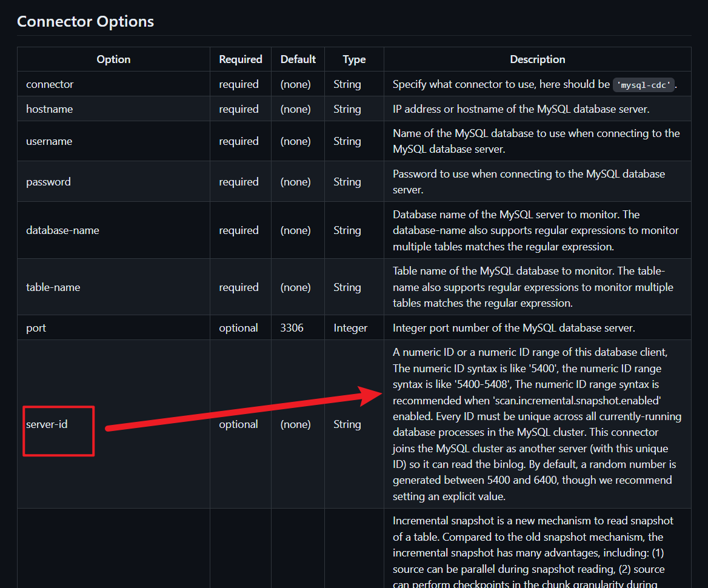
Task: Click 'required' in the username row
Action: pos(238,141)
